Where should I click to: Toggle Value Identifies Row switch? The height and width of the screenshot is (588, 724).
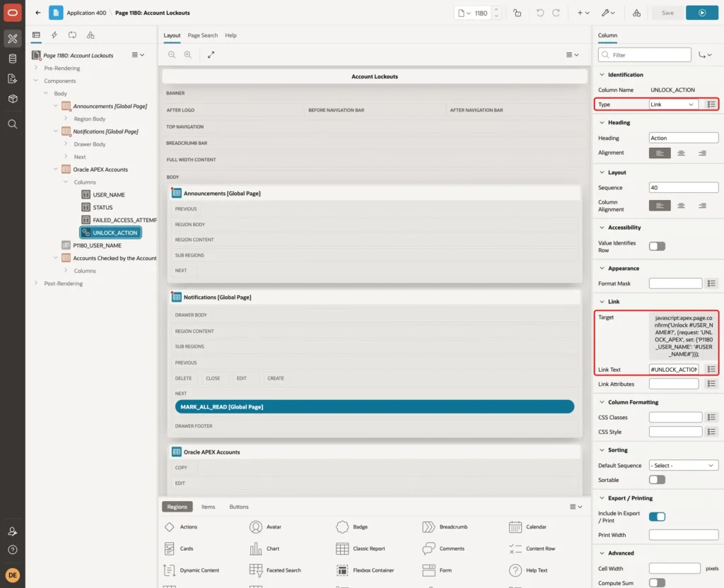pos(657,247)
